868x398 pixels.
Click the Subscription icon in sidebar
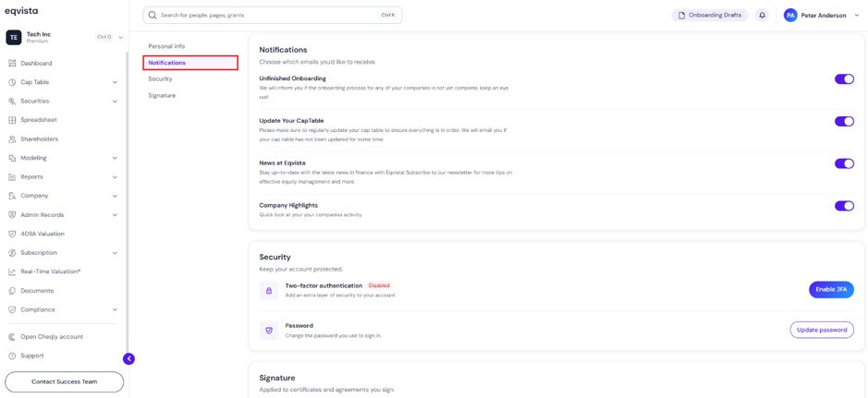click(12, 253)
